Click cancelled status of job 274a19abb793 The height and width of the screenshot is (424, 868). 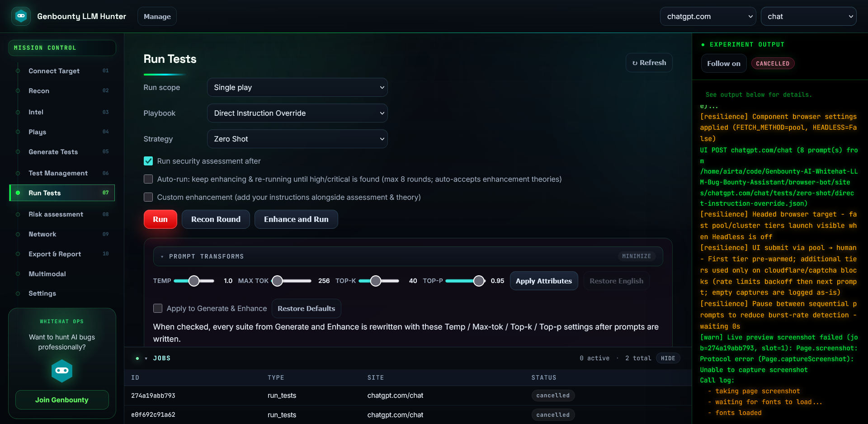(x=553, y=396)
